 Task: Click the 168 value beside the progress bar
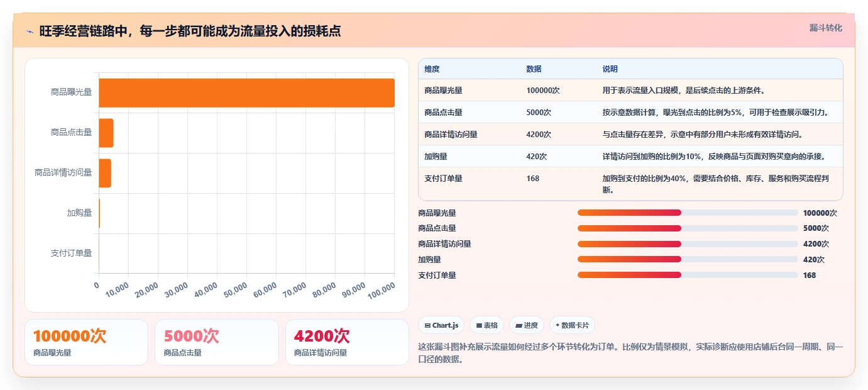click(810, 275)
